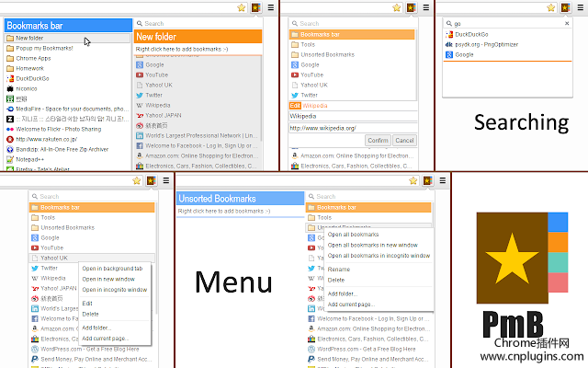Choose Open in background tab
The height and width of the screenshot is (368, 588).
(112, 269)
